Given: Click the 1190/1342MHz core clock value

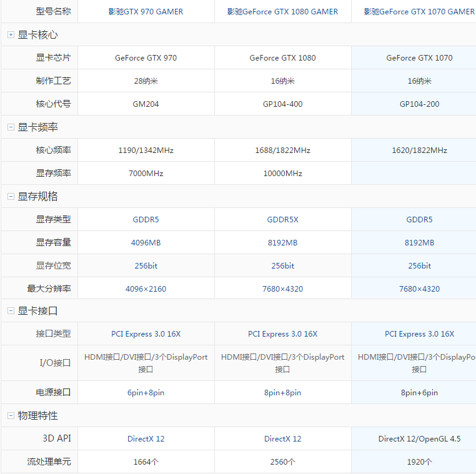Looking at the screenshot, I should pos(146,151).
